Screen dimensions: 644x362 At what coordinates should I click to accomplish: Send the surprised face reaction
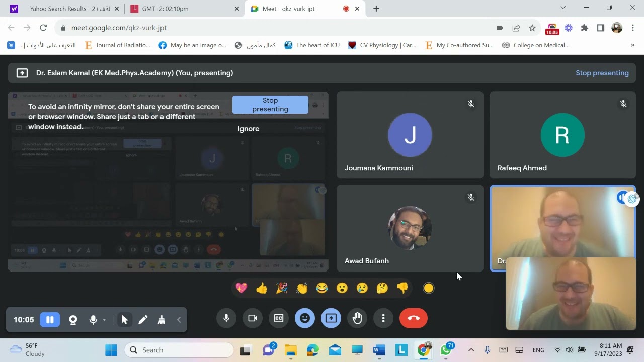coord(342,288)
